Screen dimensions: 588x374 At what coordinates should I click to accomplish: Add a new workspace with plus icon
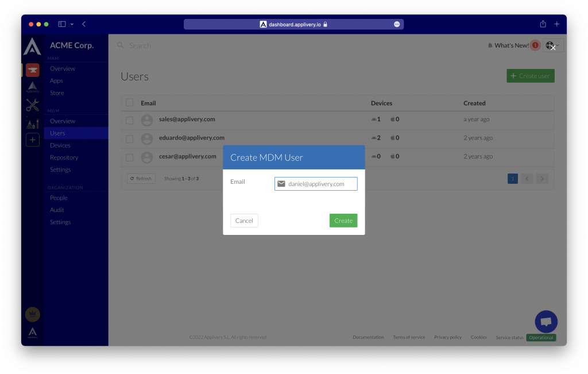click(33, 140)
